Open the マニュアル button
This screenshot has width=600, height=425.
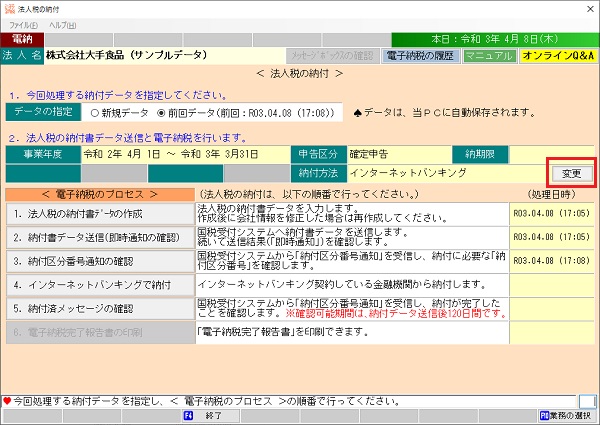coord(489,56)
